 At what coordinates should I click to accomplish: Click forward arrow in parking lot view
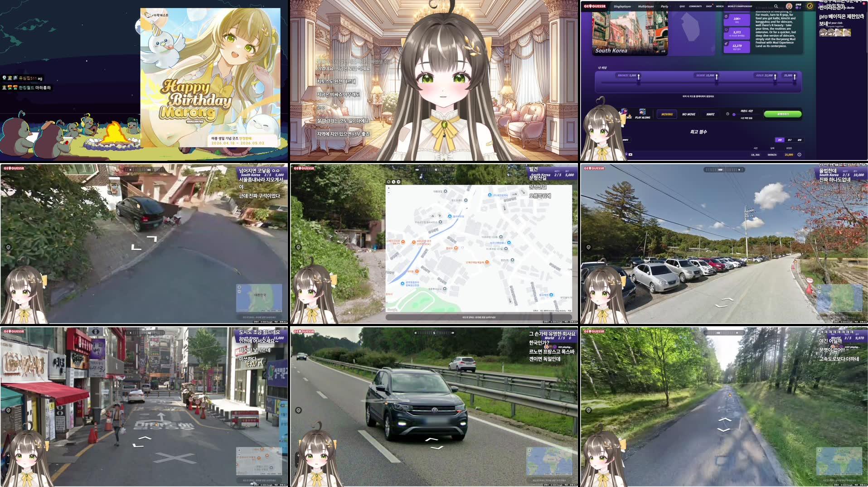727,299
